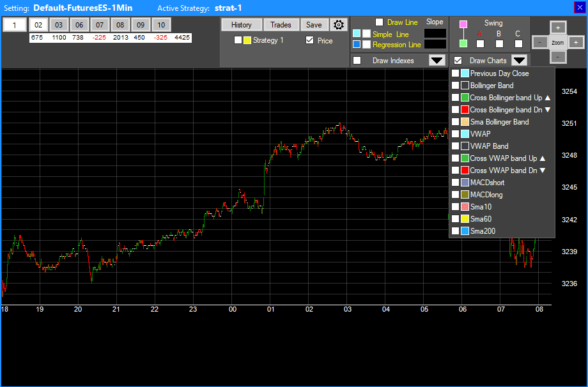Image resolution: width=588 pixels, height=387 pixels.
Task: Click the right zoom plus button
Action: pyautogui.click(x=576, y=42)
